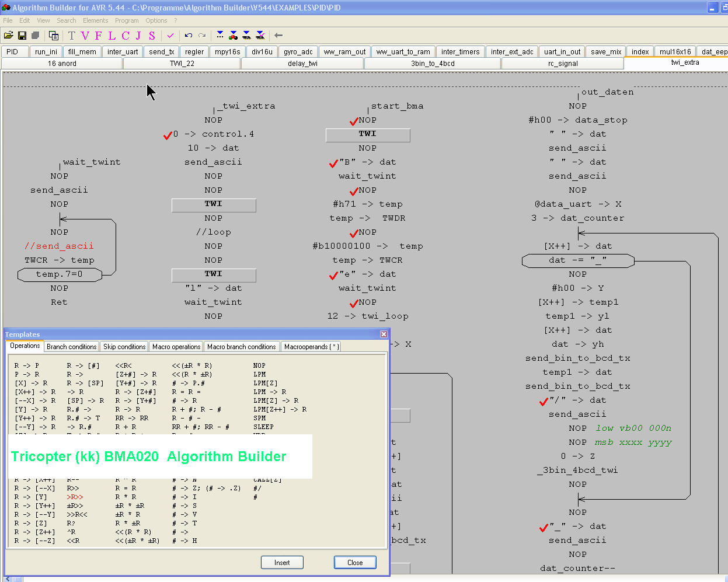Click the Insert button in Templates

pos(282,563)
